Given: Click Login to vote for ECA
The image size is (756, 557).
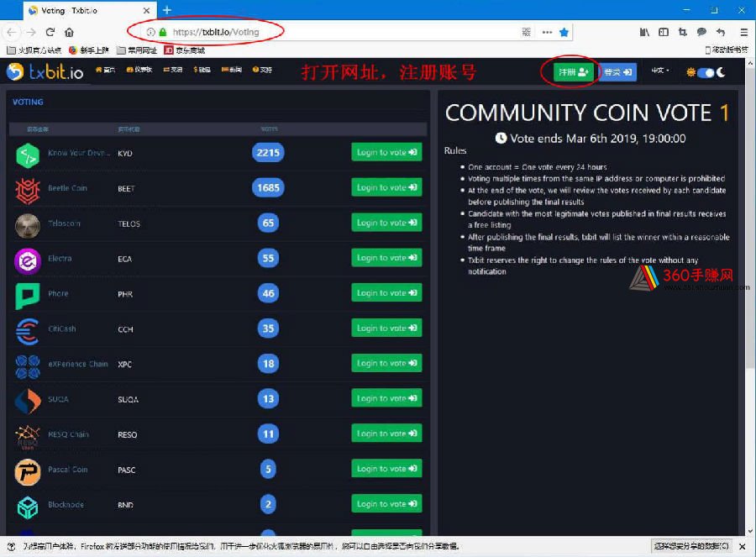Looking at the screenshot, I should click(x=386, y=258).
